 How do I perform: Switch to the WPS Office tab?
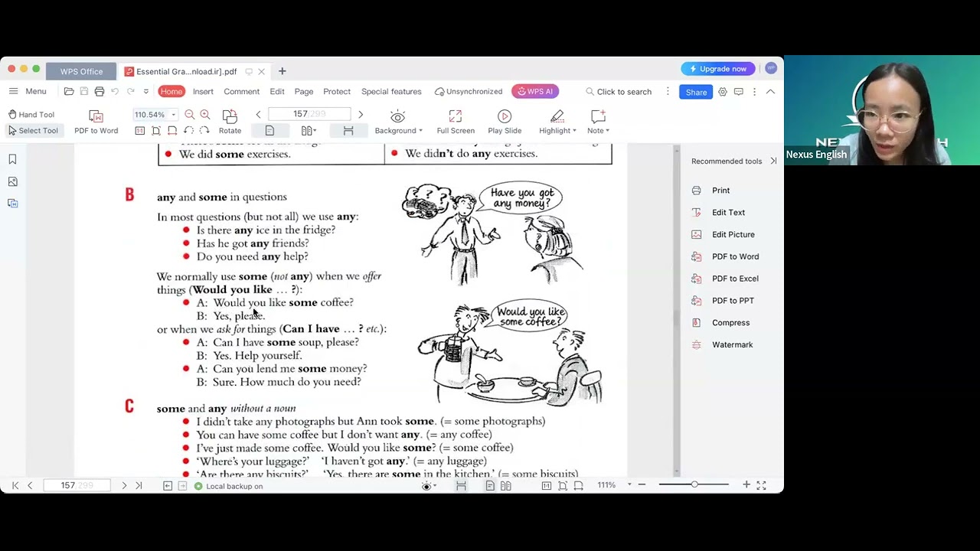(81, 71)
